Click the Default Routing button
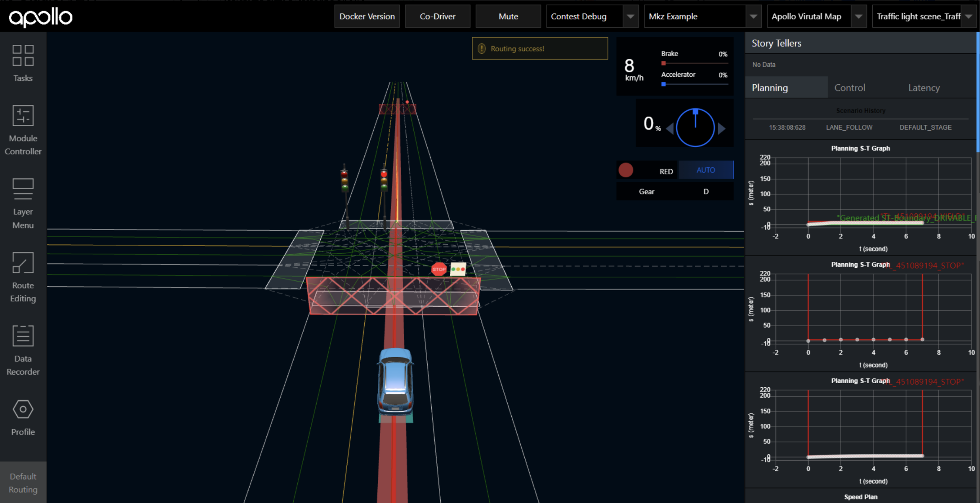Viewport: 980px width, 503px height. click(23, 483)
